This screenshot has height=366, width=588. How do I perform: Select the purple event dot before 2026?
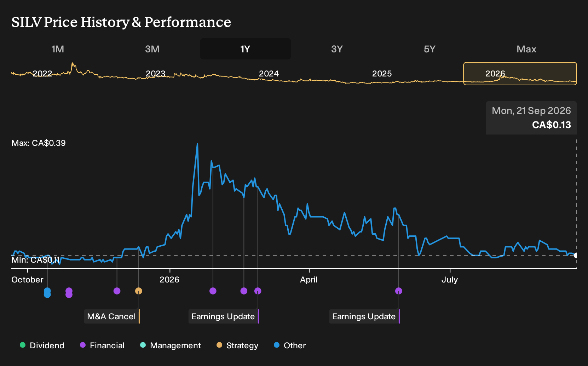(117, 291)
